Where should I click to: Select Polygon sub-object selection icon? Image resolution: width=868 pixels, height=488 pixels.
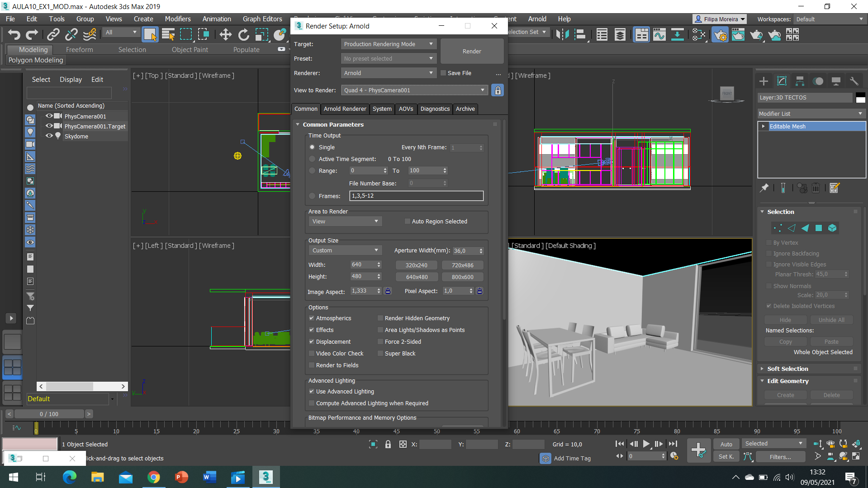point(818,228)
